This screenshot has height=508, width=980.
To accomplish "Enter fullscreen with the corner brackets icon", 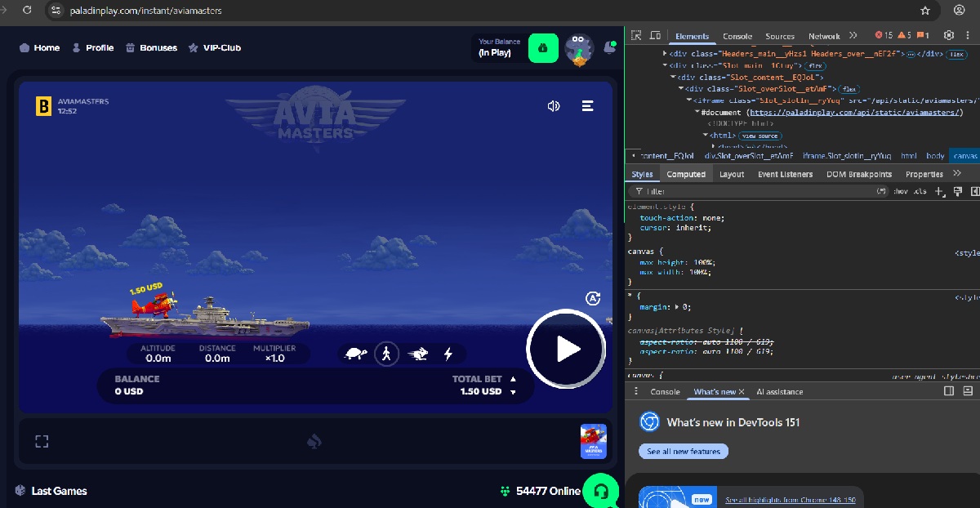I will pos(42,441).
